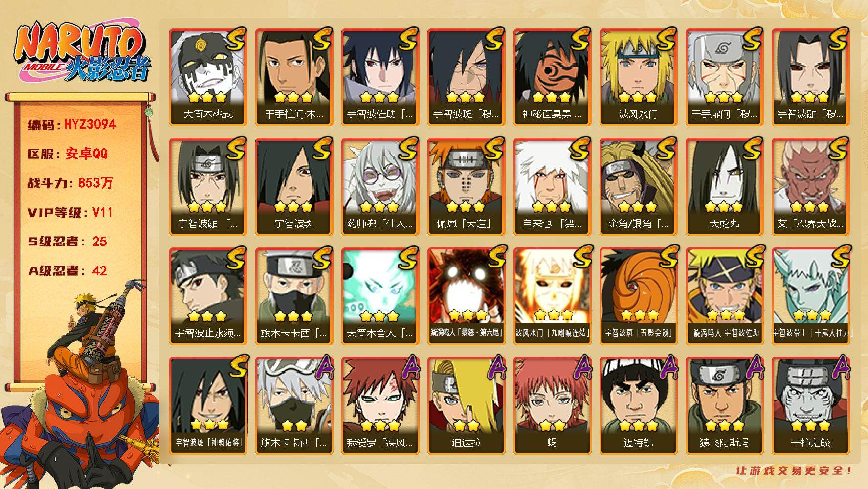868x489 pixels.
Task: Click the 佩恩「天道」 ninja portrait
Action: click(x=466, y=186)
